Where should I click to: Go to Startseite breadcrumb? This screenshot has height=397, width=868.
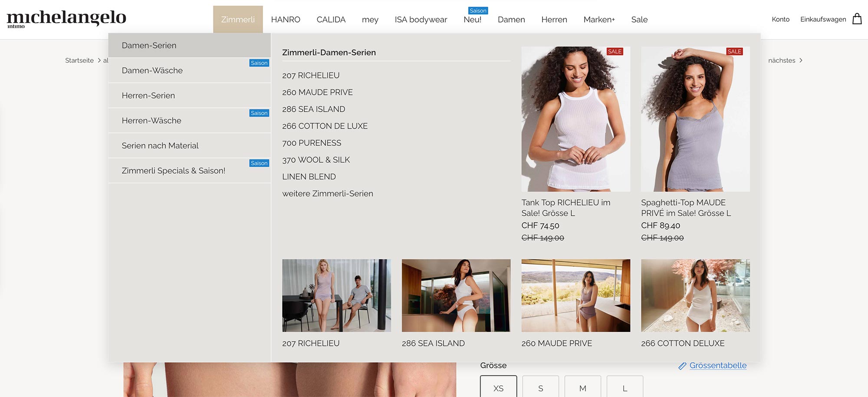coord(79,60)
